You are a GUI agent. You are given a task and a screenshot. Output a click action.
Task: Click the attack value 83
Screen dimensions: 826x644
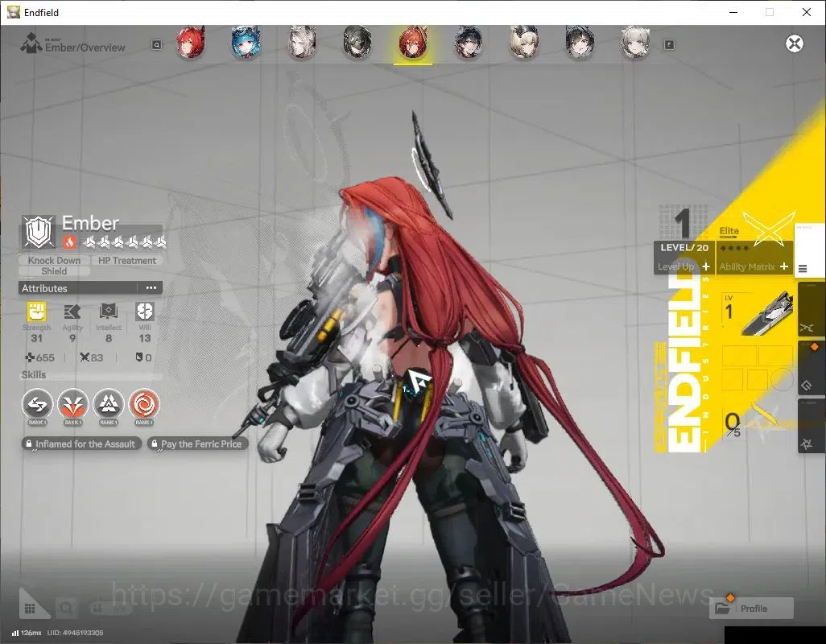click(92, 357)
